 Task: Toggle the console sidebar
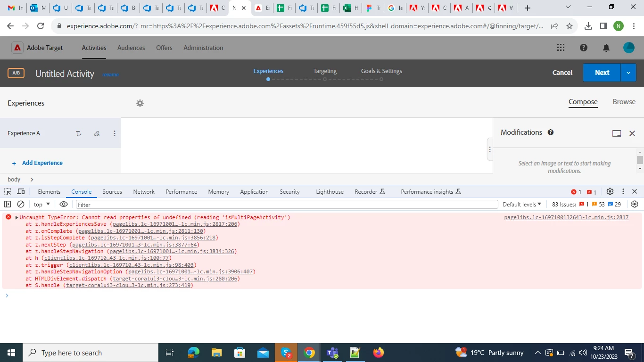pyautogui.click(x=8, y=204)
